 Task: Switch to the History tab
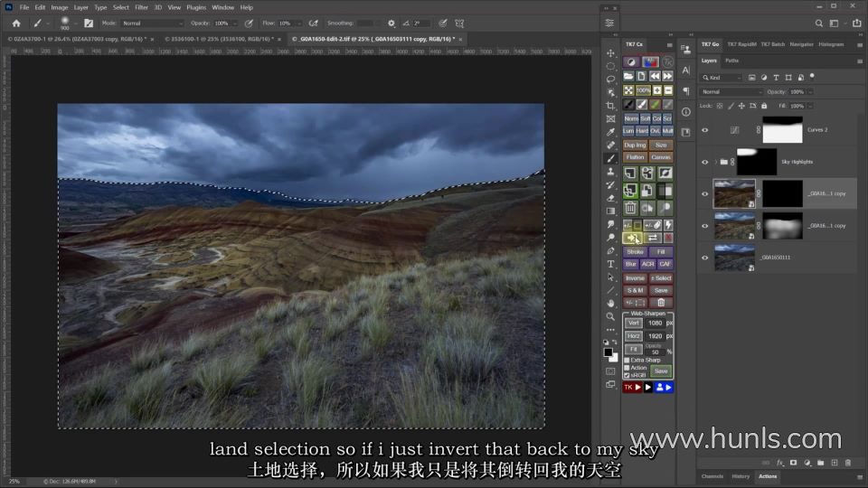point(741,476)
